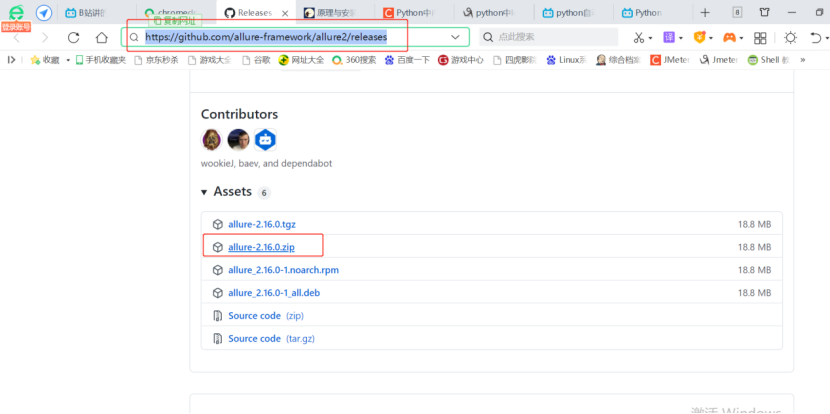
Task: Open the 百度一下 bookmark
Action: pos(408,60)
